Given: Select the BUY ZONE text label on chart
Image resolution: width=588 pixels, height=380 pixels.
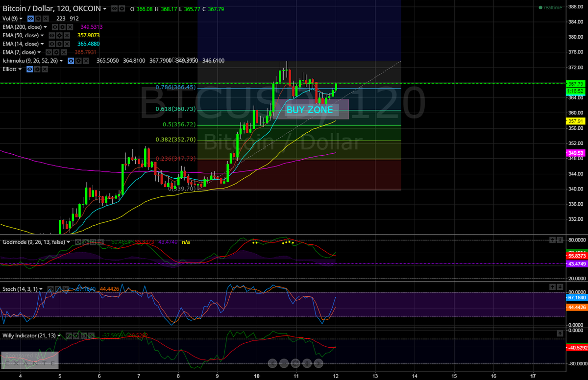Looking at the screenshot, I should 310,110.
